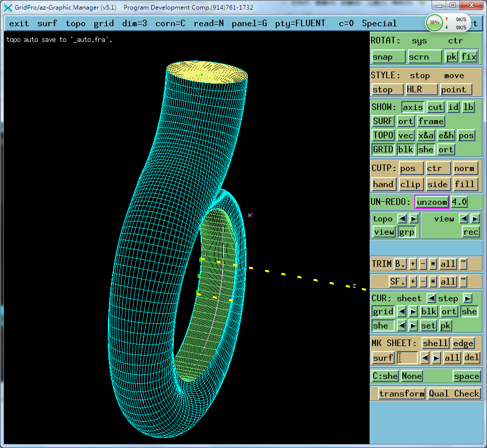Screen dimensions: 487x448
Task: Toggle the axis display in SHOW
Action: 412,107
